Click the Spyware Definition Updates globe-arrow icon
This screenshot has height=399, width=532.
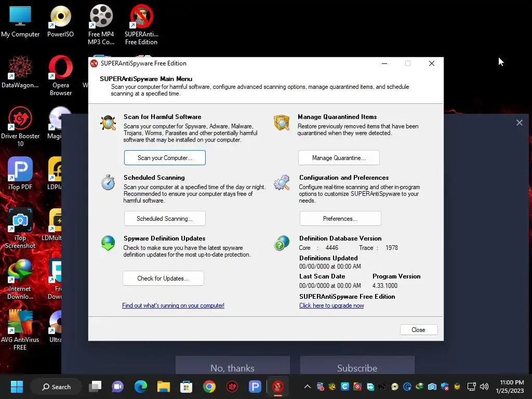point(108,243)
